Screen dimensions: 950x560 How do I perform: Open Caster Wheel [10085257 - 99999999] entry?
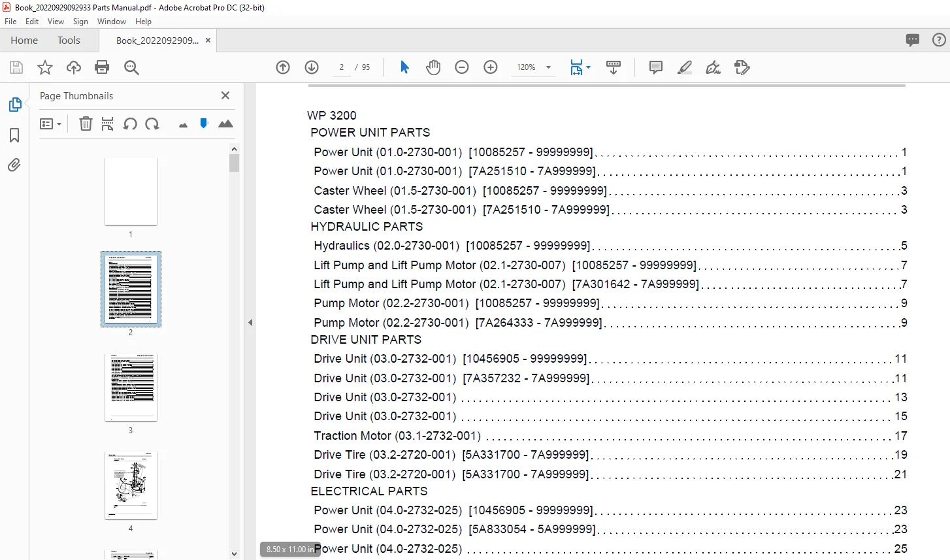pos(610,191)
